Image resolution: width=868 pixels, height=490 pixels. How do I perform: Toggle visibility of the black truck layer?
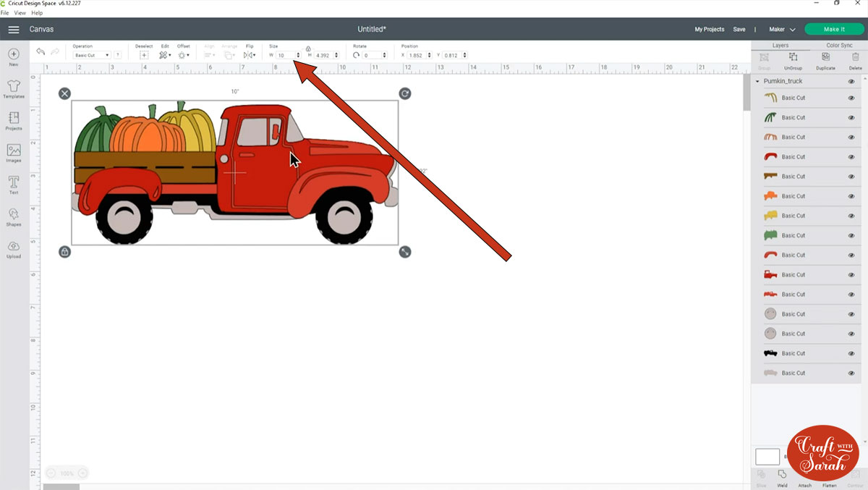click(851, 353)
